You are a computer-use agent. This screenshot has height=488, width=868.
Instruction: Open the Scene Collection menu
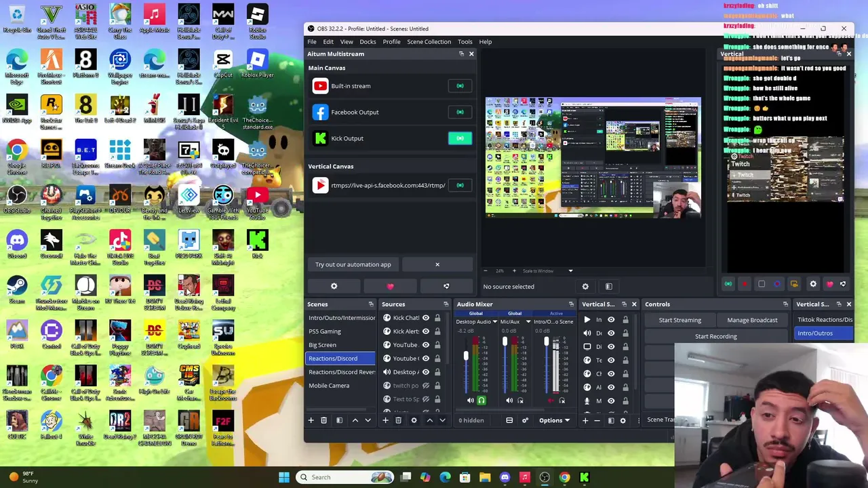(x=429, y=41)
